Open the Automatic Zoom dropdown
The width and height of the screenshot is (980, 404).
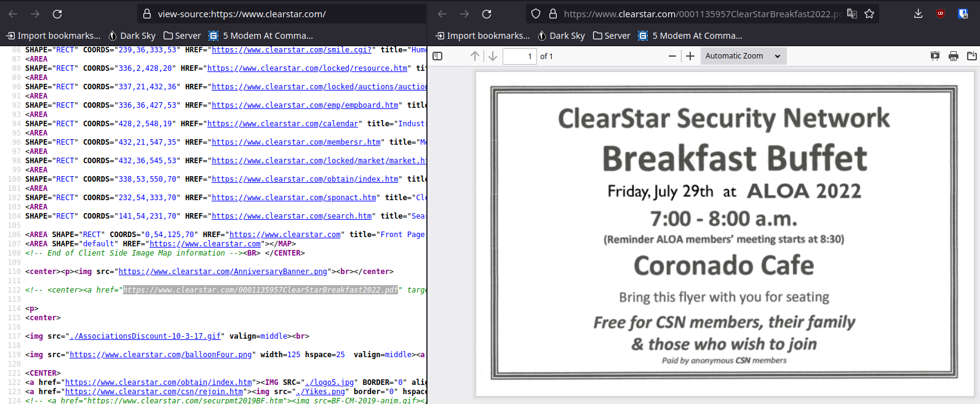pyautogui.click(x=743, y=56)
